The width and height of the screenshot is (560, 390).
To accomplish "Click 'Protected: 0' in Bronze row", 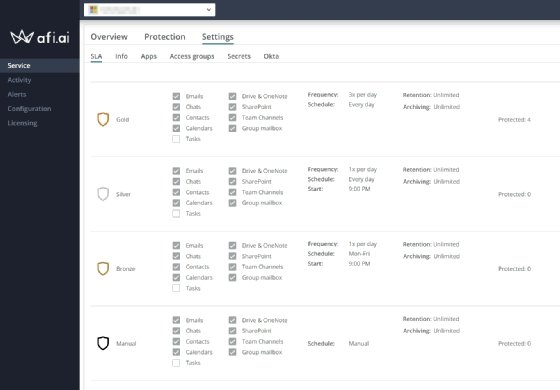I will tap(514, 269).
